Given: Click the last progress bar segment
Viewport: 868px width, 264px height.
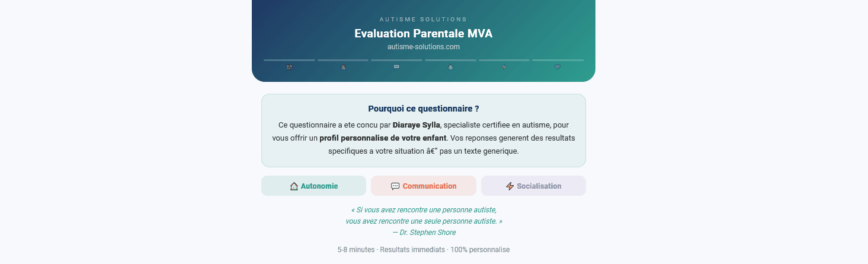Looking at the screenshot, I should tap(558, 60).
